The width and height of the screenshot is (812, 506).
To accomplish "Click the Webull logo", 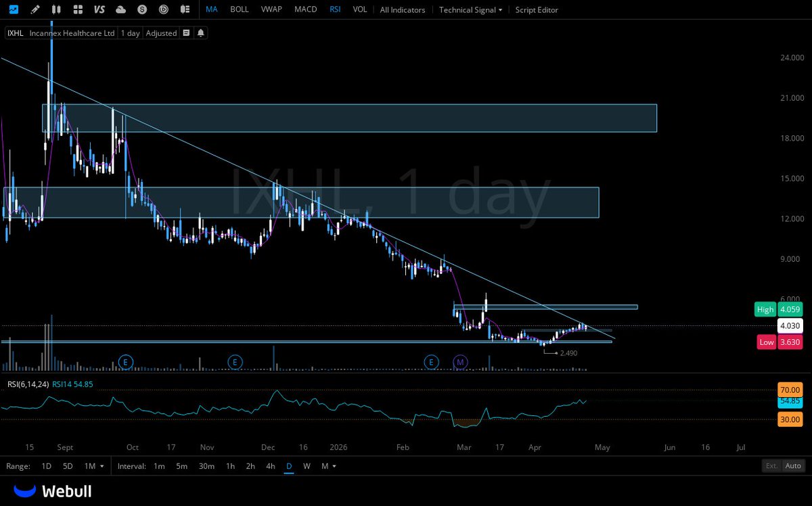I will (x=53, y=491).
